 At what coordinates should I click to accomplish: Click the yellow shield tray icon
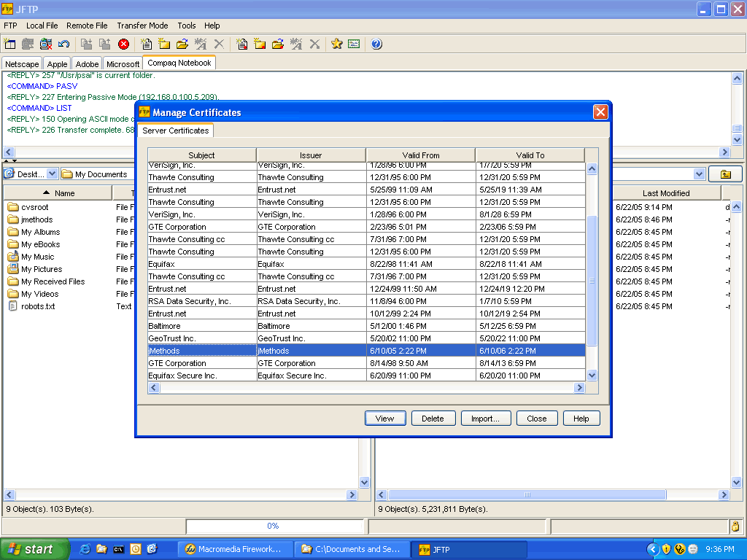point(667,549)
